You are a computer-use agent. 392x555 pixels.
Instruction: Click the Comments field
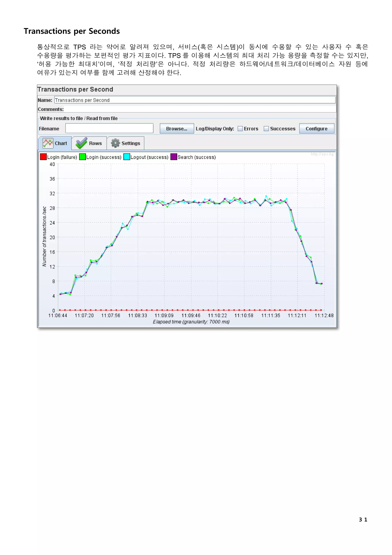coord(199,109)
